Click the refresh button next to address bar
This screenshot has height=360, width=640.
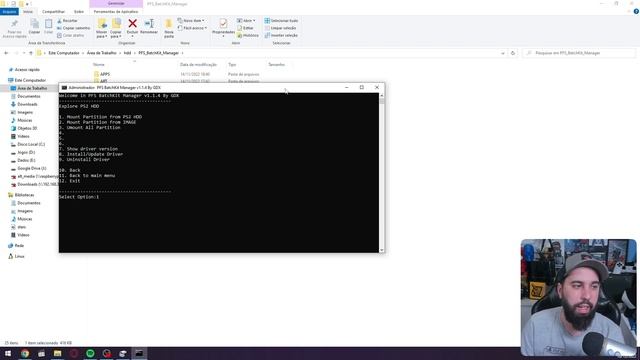click(x=513, y=53)
